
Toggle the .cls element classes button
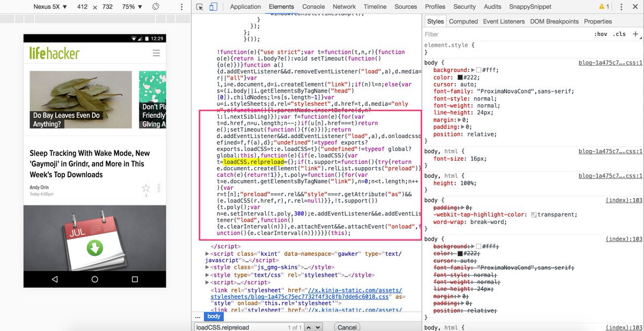point(619,34)
